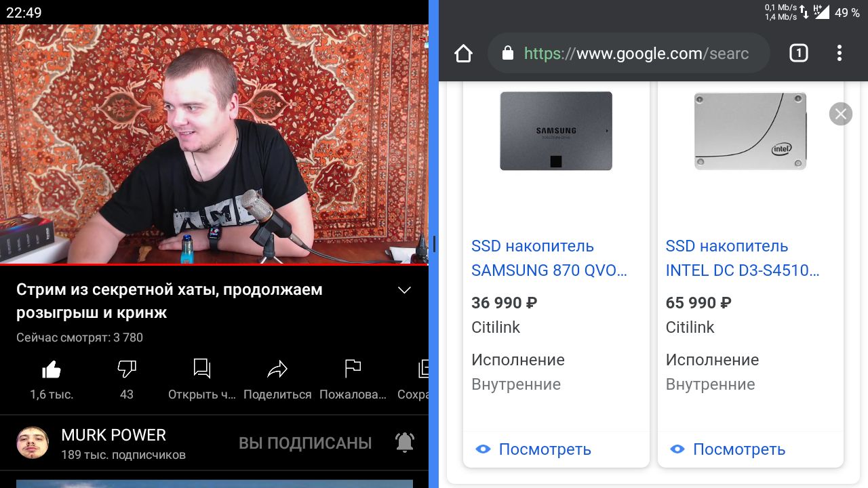Tap the google.com address bar
The height and width of the screenshot is (488, 868).
[629, 54]
